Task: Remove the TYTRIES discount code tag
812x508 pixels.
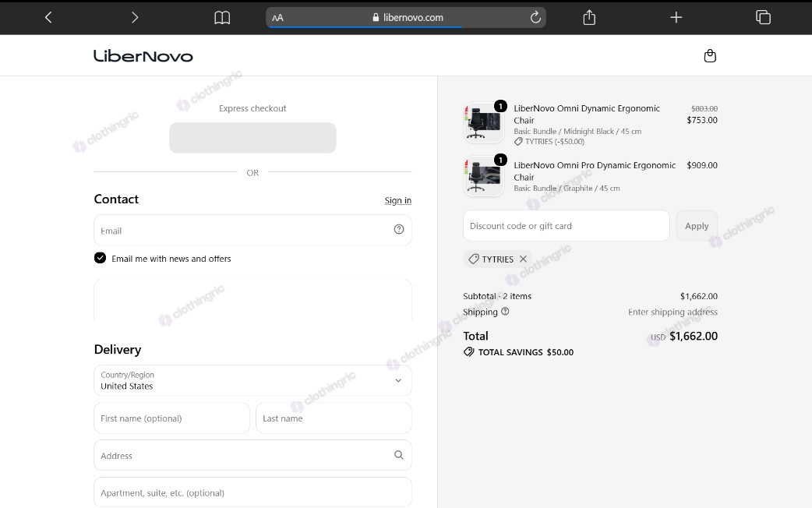Action: [x=523, y=259]
